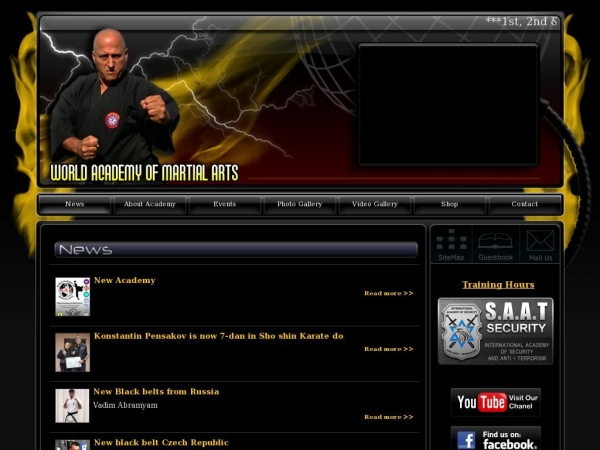Read more about Konstantin Pensakov 7-dan
This screenshot has width=600, height=450.
tap(389, 349)
